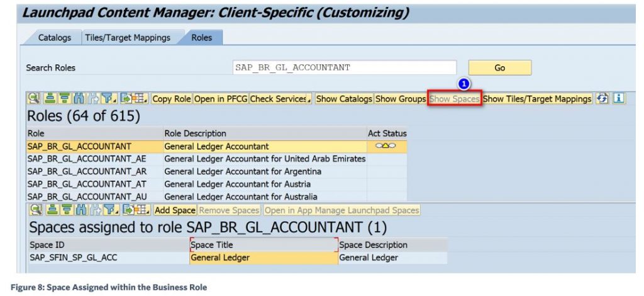Sort descending in the Roles list toolbar
The image size is (644, 296).
point(65,98)
